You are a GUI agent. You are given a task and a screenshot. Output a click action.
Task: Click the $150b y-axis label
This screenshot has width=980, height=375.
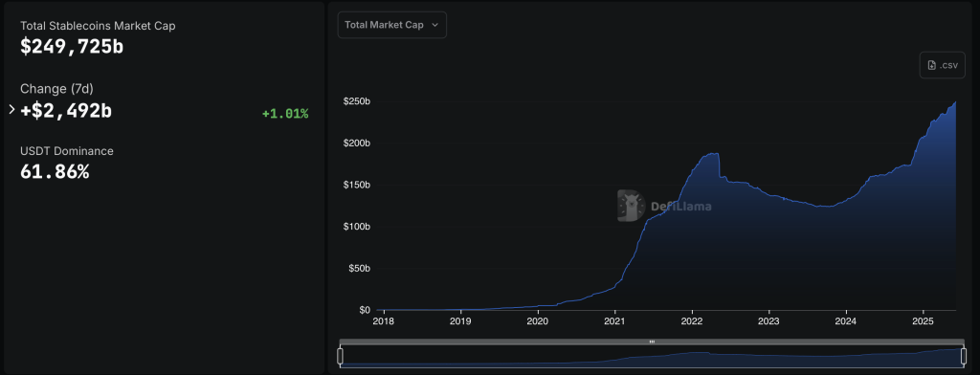[x=357, y=185]
